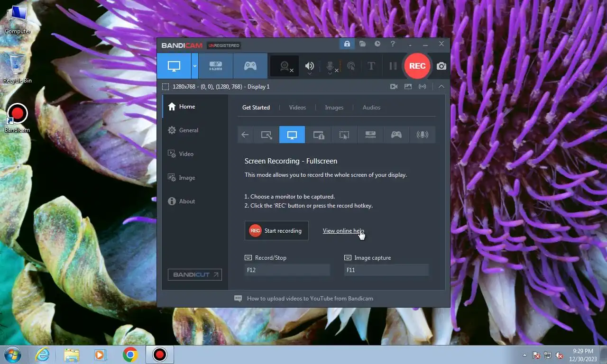This screenshot has width=607, height=364.
Task: Click the Computer desktop icon
Action: pos(18,19)
